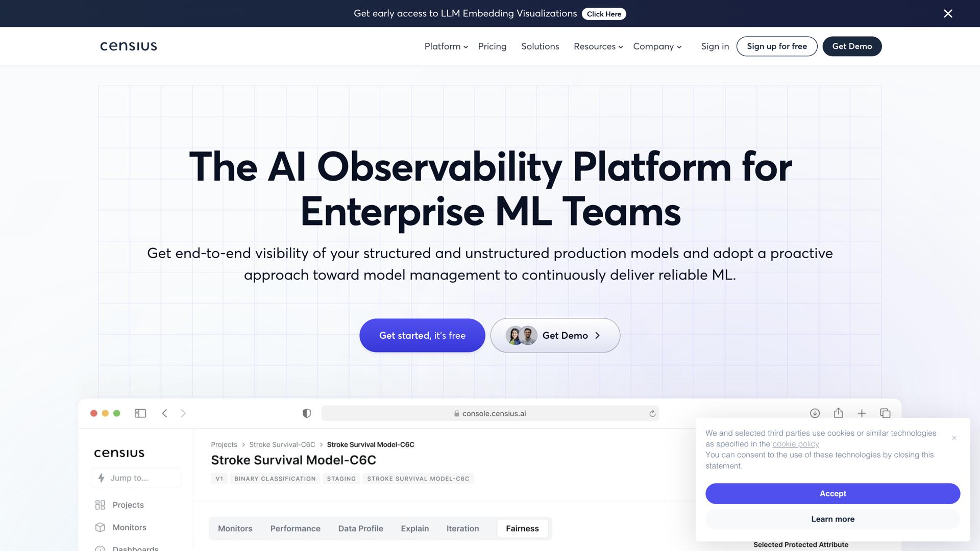Expand the Resources dropdown menu

point(598,46)
